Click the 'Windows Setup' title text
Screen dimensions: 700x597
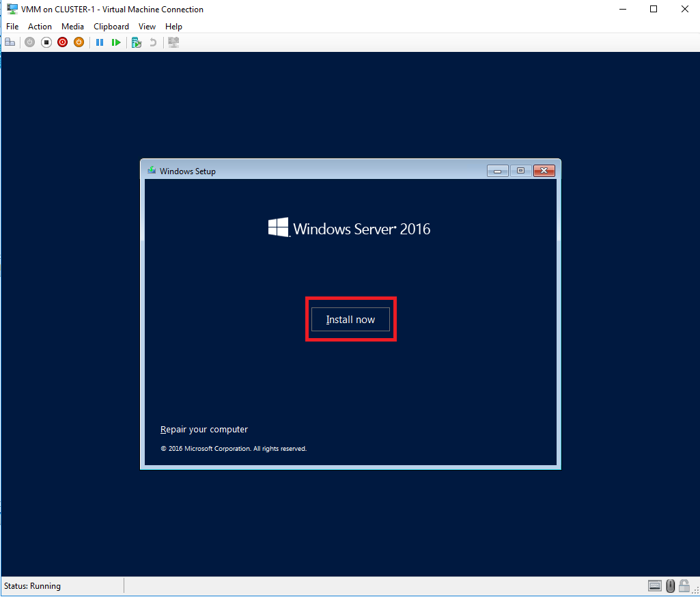[x=188, y=171]
